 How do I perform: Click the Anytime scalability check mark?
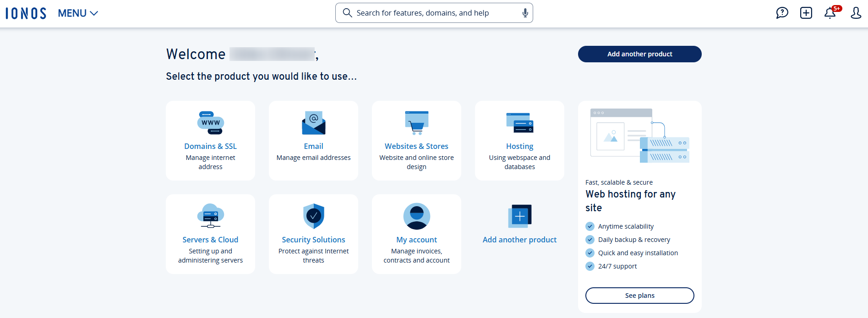coord(590,226)
